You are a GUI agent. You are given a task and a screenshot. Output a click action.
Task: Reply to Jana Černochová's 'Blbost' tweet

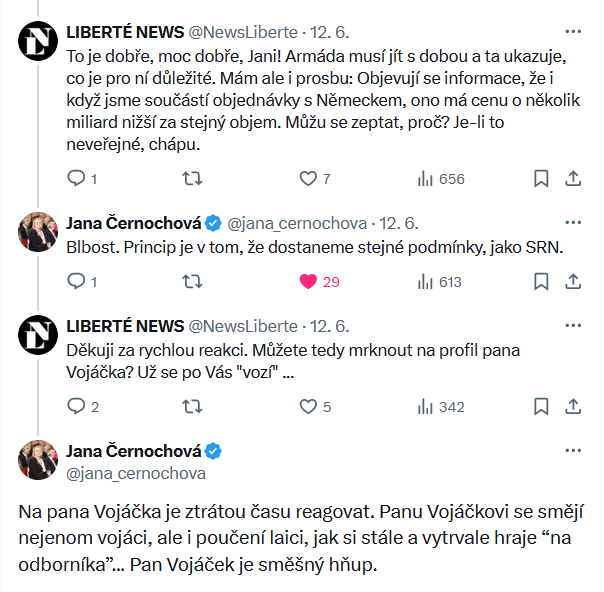pyautogui.click(x=76, y=281)
